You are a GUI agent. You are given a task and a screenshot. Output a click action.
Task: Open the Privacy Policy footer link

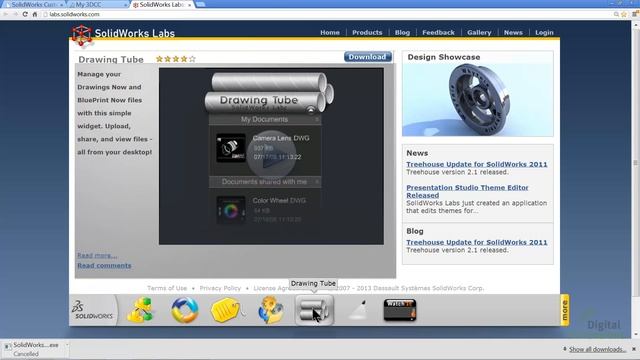pos(220,288)
